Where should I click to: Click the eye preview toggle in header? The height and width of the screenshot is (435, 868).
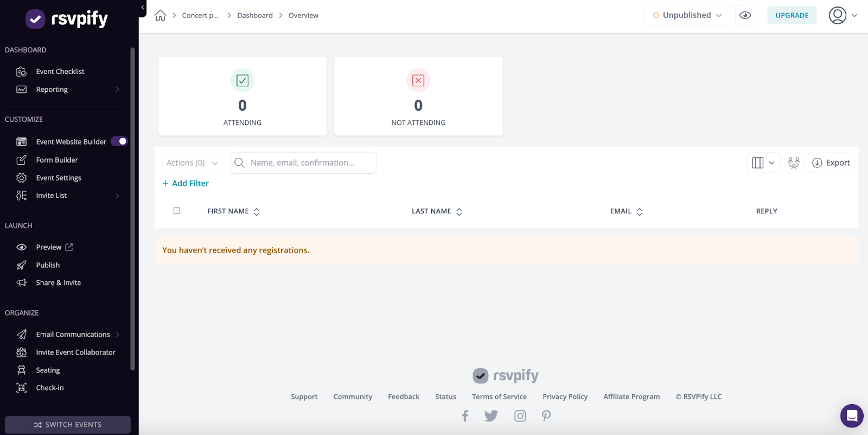(745, 15)
